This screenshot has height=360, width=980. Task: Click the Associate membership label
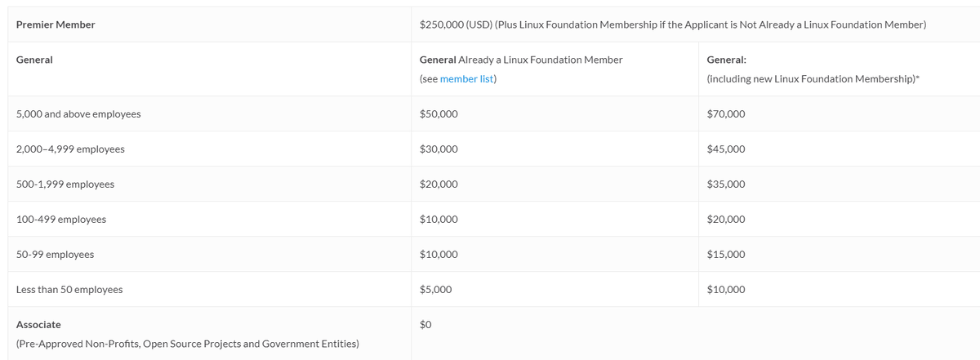tap(38, 324)
